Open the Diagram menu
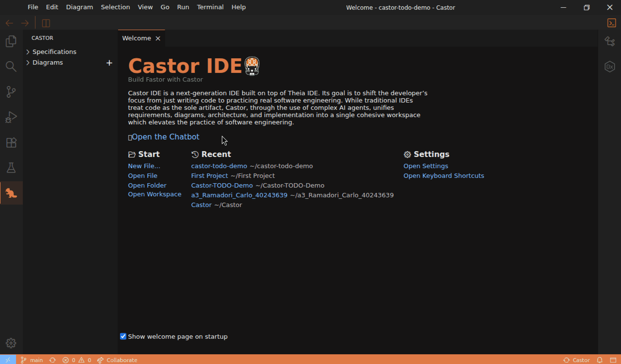 click(x=79, y=7)
